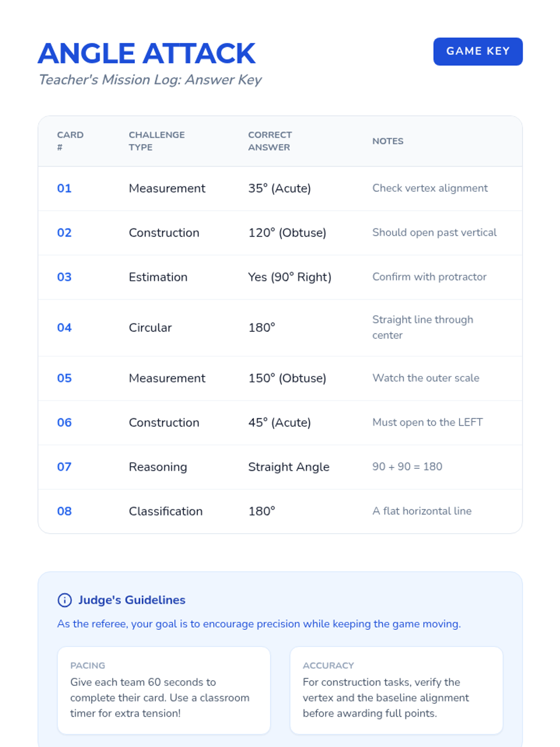Click card number 08
This screenshot has height=747, width=560.
[x=64, y=511]
